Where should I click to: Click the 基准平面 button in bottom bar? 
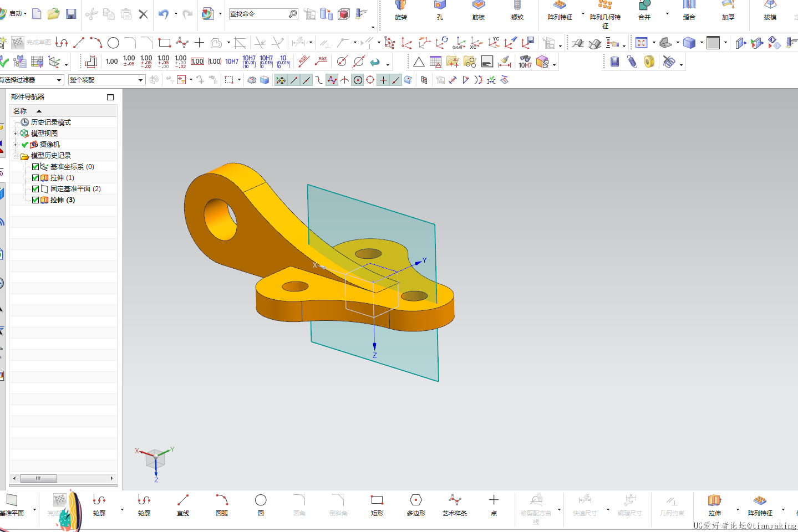tap(12, 505)
